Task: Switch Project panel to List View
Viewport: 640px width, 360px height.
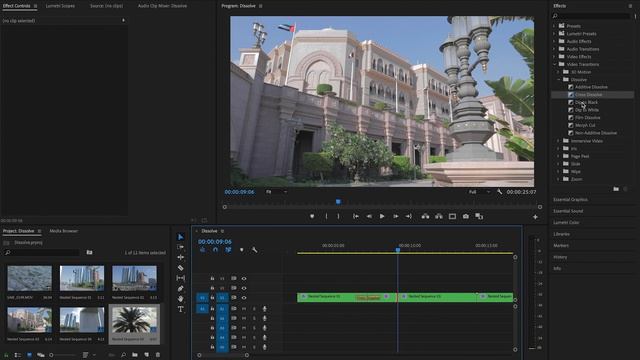Action: tap(18, 355)
